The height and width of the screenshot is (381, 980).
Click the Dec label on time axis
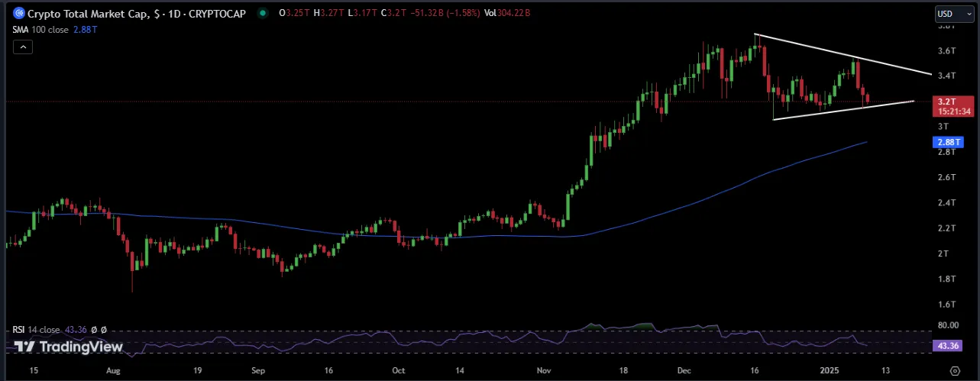click(x=684, y=370)
